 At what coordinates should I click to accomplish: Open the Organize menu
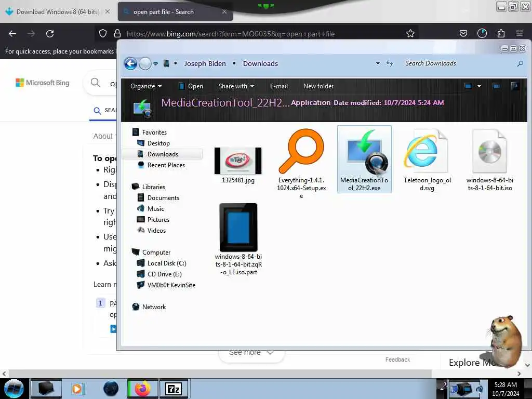pyautogui.click(x=146, y=86)
